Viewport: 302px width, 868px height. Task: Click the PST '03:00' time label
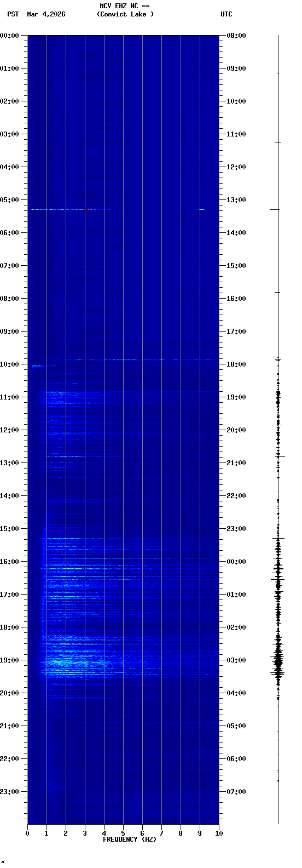(x=10, y=134)
